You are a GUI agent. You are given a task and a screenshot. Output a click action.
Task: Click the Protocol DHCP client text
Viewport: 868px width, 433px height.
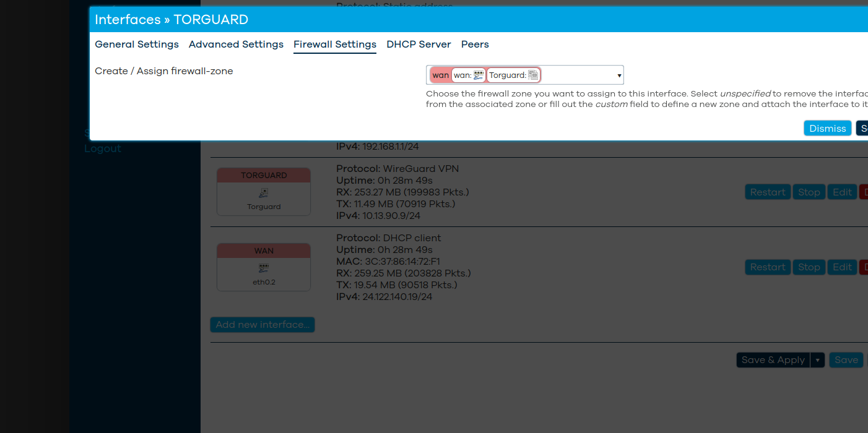pyautogui.click(x=389, y=238)
